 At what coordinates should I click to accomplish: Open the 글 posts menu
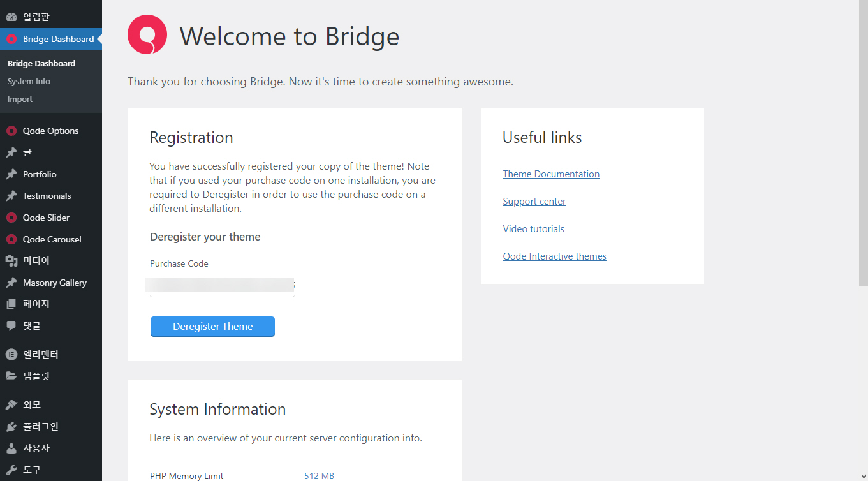click(51, 152)
